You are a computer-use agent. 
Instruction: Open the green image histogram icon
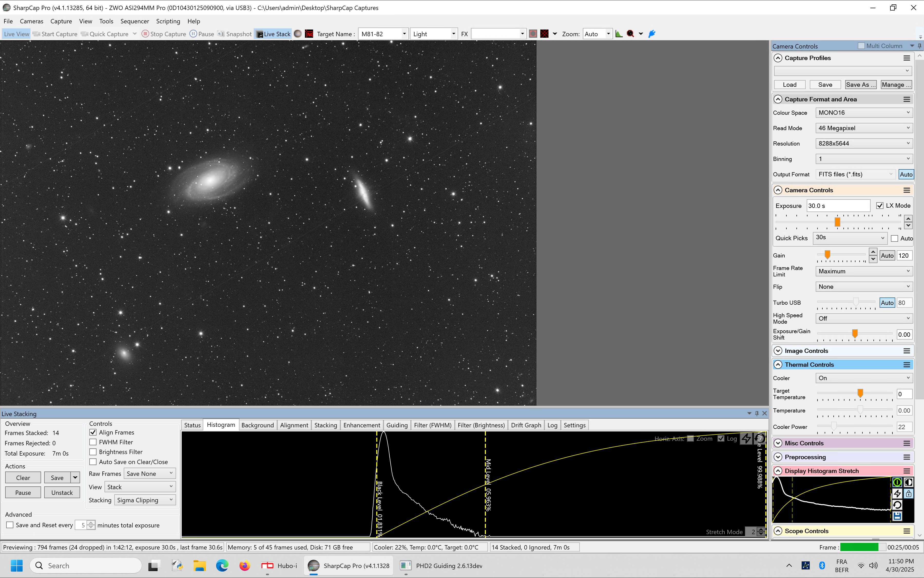[x=619, y=34]
